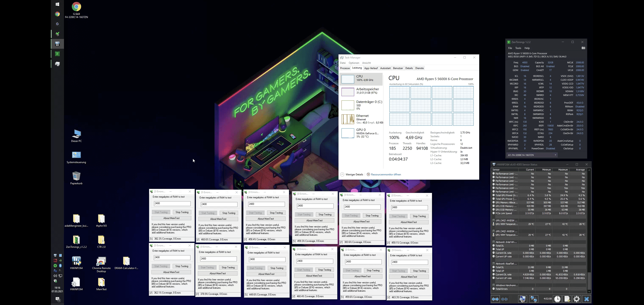Collapse Network: RealTek sensor group header

point(506,263)
